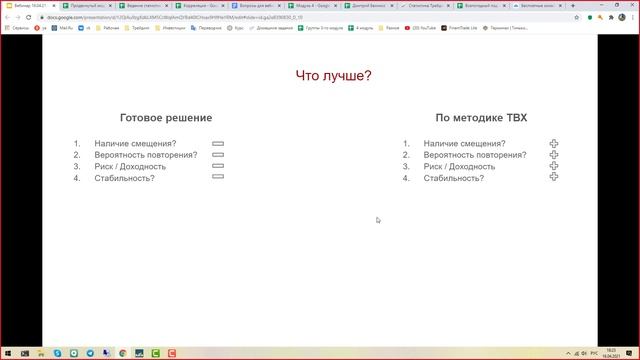Open the 'Разное' bookmarks folder
Viewport: 640px width, 360px height.
point(389,28)
